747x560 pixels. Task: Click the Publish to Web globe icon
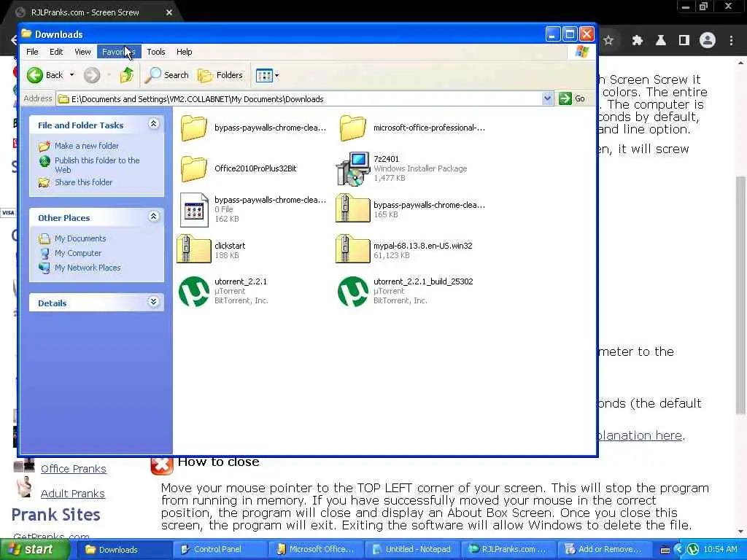click(x=44, y=161)
